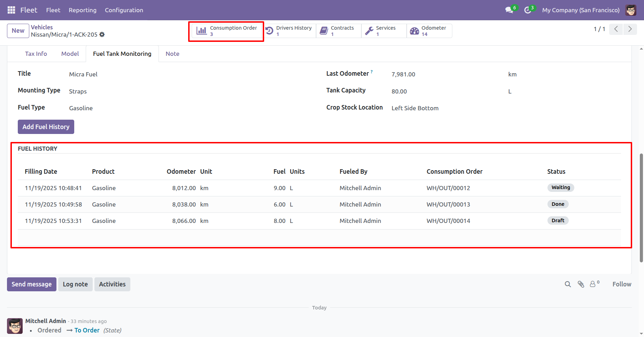Click Send message button
This screenshot has height=337, width=644.
(x=32, y=284)
